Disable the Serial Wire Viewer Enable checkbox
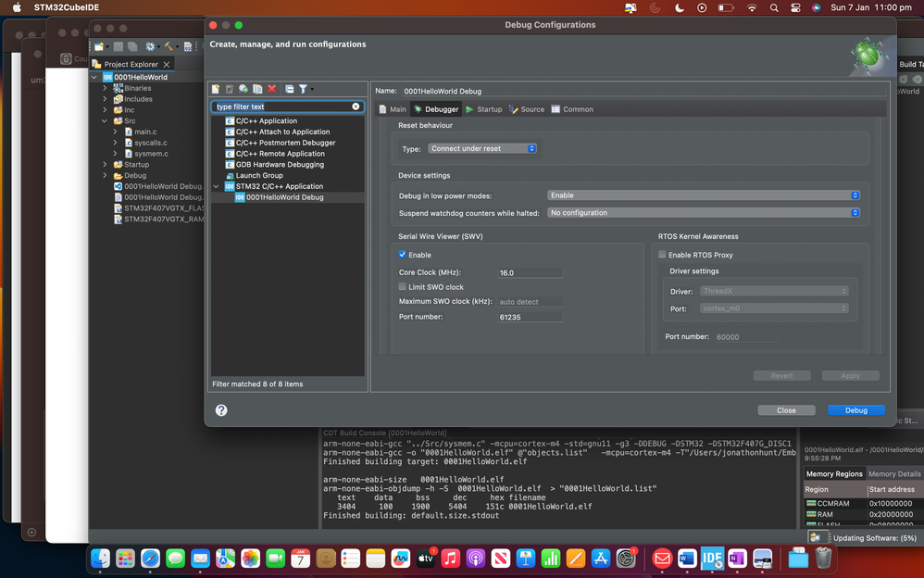Screen dimensions: 924x578 pyautogui.click(x=403, y=255)
